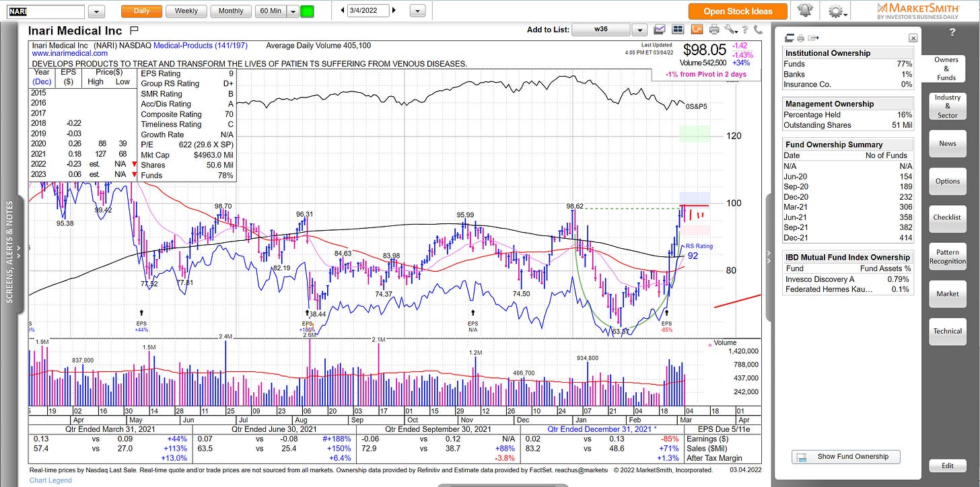Expand the Add to List dropdown arrow
Viewport: 980px width, 487px height.
coord(639,30)
